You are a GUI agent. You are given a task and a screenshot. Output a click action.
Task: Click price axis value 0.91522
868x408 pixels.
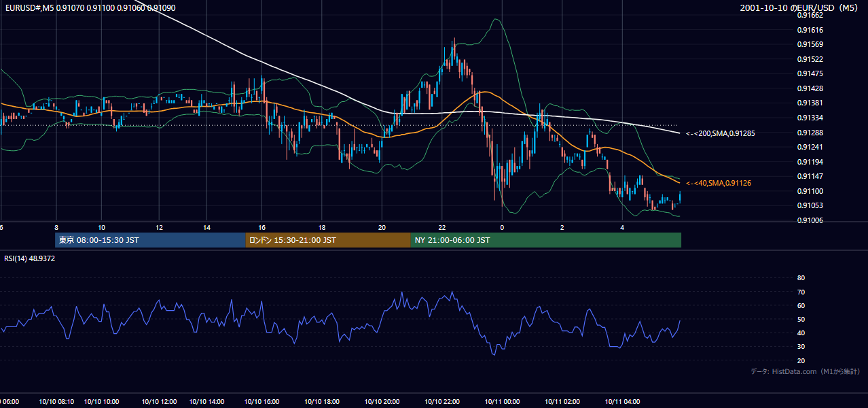[x=810, y=59]
